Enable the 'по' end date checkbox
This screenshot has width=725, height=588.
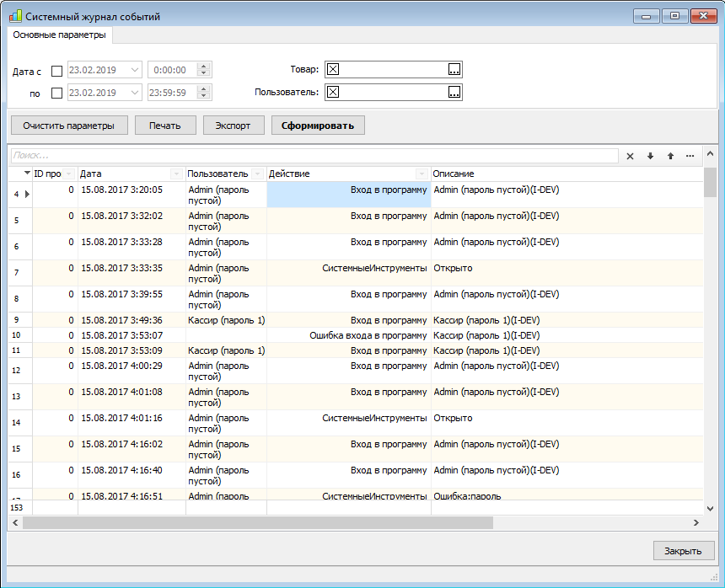56,94
